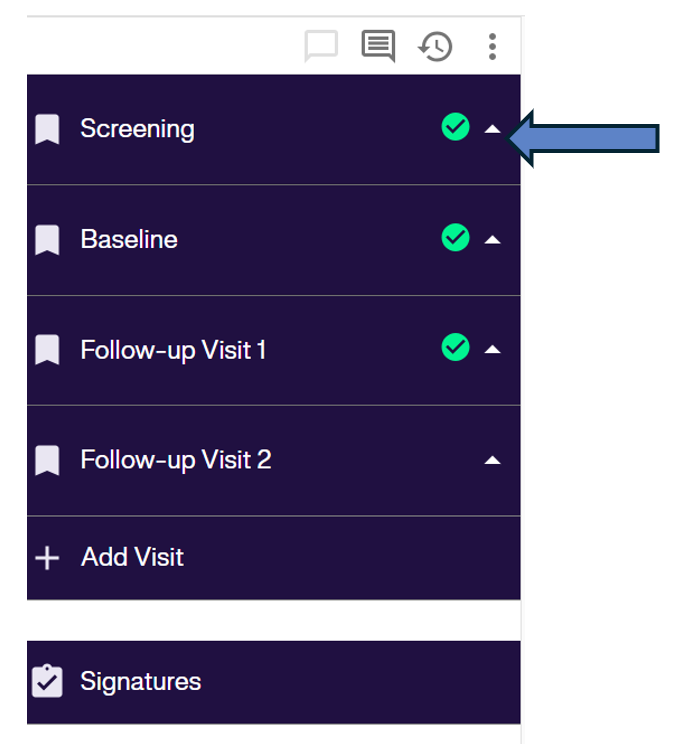The height and width of the screenshot is (744, 673).
Task: Open the Signatures section
Action: click(x=140, y=681)
